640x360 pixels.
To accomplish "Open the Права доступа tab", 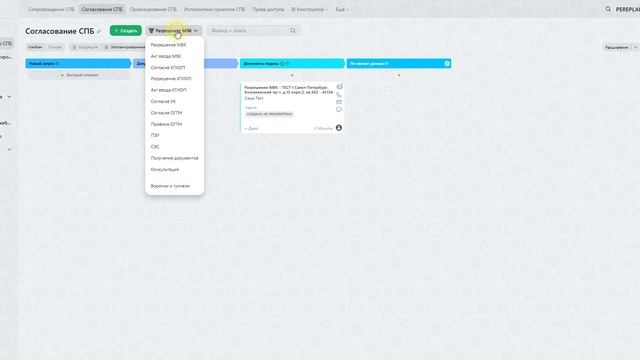I will tap(268, 9).
